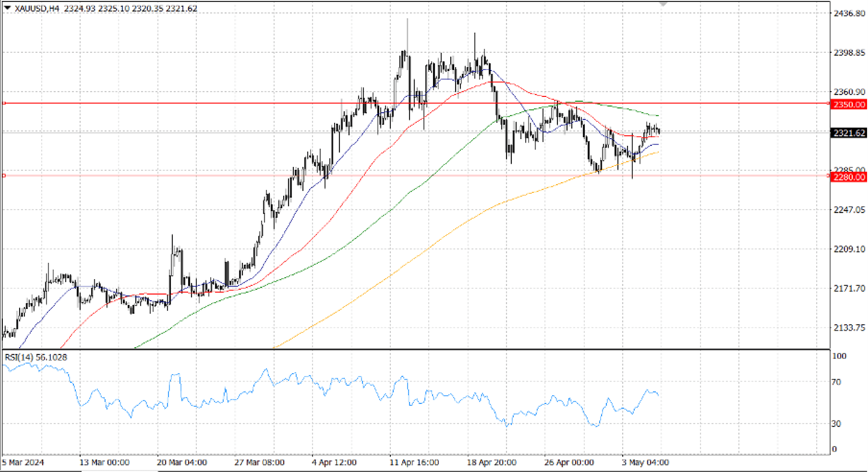Click the 20 Mar 04:00 time label
Screen dimensions: 868x472
point(181,462)
